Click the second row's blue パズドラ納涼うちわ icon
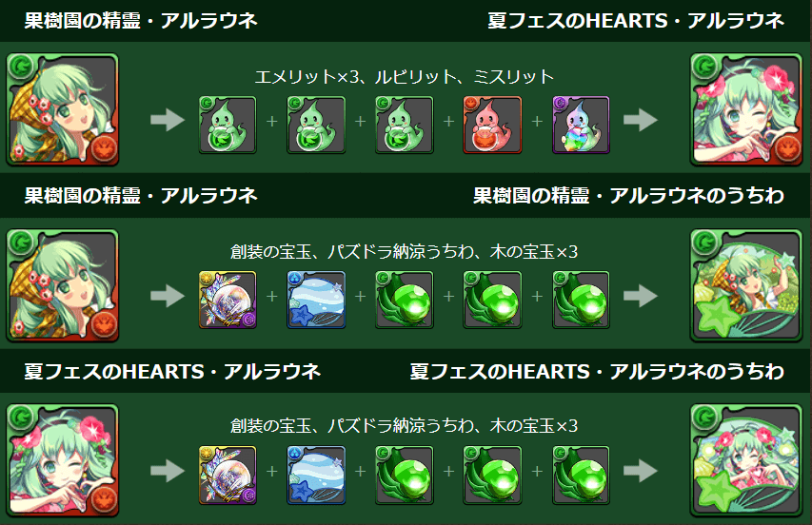This screenshot has width=812, height=525. click(316, 300)
